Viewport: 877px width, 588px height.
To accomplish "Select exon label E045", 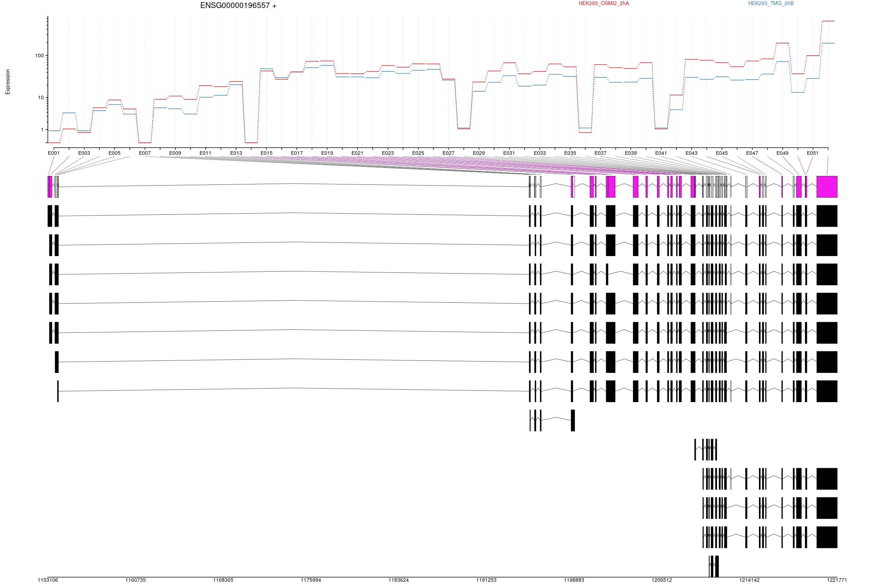I will click(x=722, y=153).
